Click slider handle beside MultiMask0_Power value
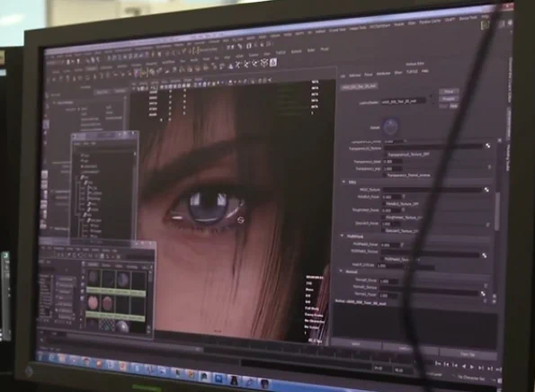 402,245
